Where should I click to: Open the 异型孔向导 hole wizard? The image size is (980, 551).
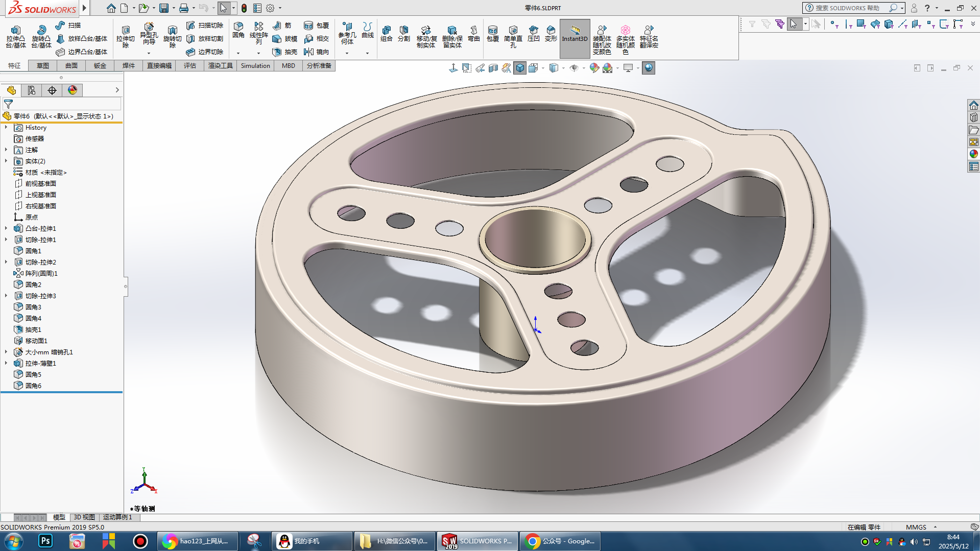point(149,34)
